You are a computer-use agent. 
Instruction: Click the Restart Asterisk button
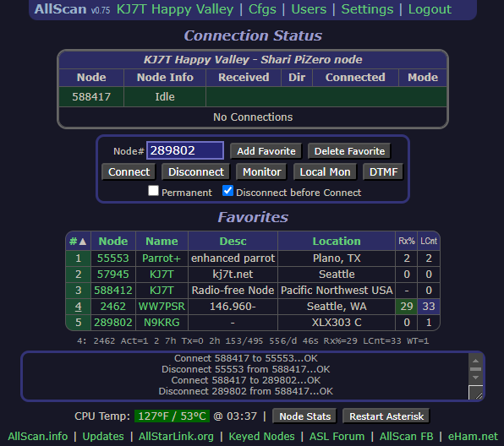[x=386, y=416]
